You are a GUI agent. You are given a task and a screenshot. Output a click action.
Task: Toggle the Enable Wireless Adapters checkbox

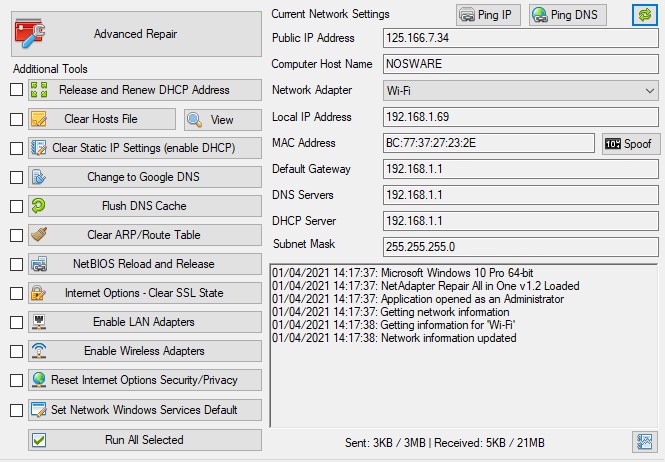[17, 351]
